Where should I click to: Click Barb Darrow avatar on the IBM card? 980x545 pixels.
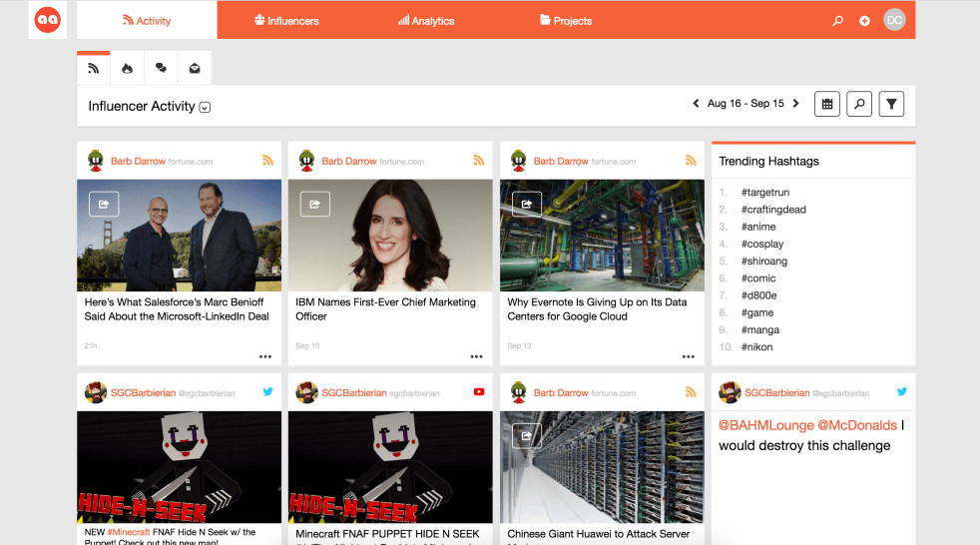(306, 161)
